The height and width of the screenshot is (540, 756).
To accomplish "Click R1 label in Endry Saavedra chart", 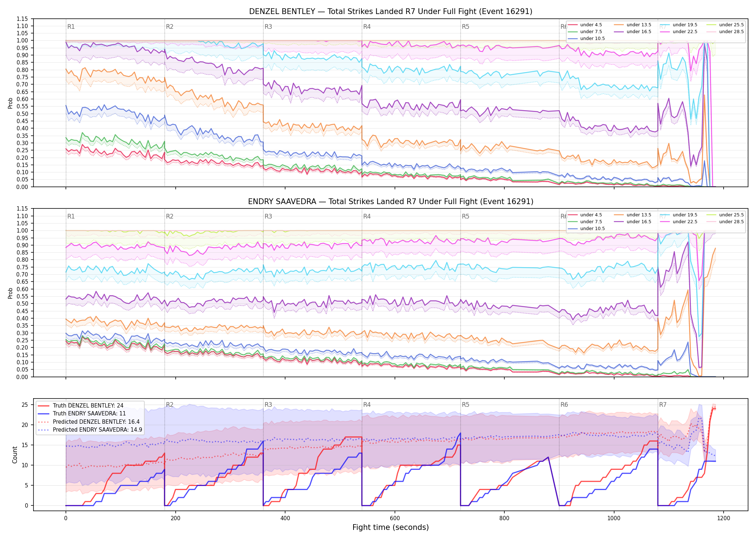I will [71, 216].
